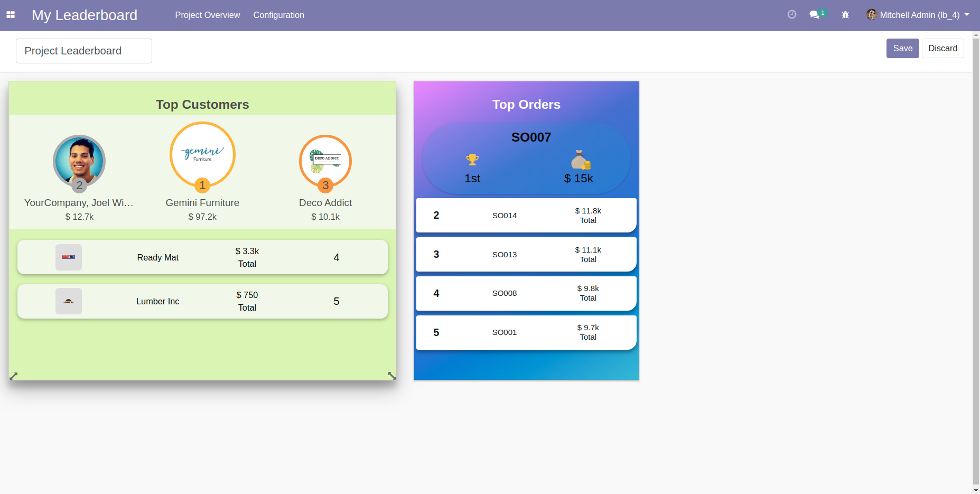Open the activities clock icon

(x=791, y=15)
